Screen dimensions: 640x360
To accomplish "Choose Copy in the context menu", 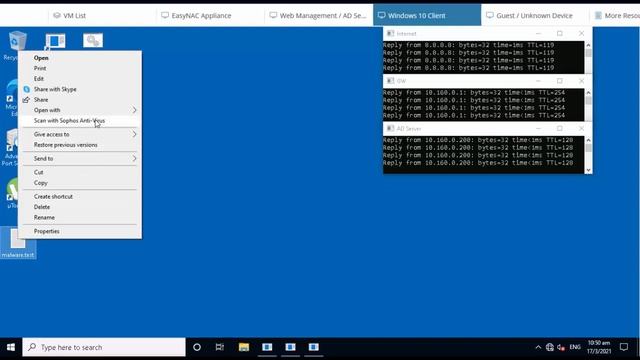I will 80,183.
